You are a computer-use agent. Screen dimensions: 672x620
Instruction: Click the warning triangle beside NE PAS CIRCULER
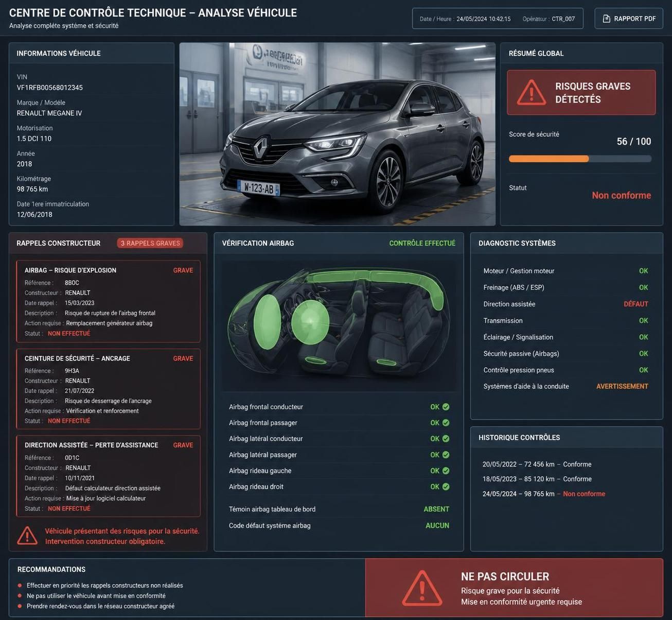pos(422,588)
